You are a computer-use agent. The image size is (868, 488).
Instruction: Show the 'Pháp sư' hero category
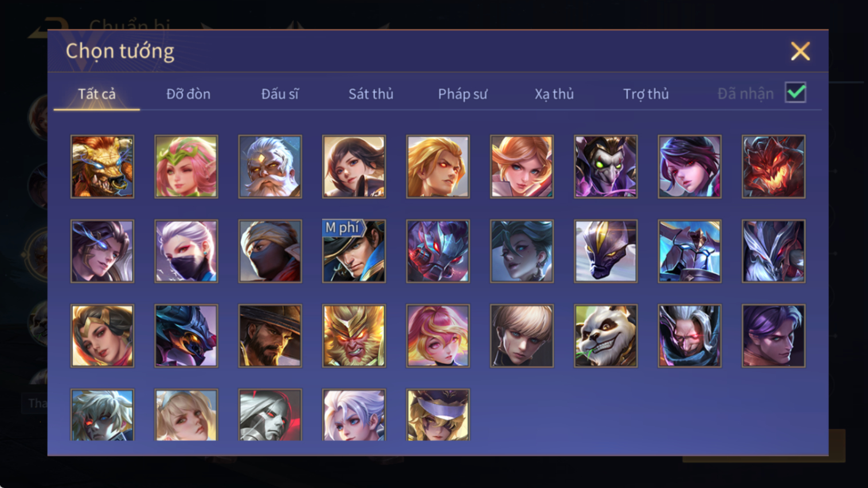pyautogui.click(x=463, y=94)
